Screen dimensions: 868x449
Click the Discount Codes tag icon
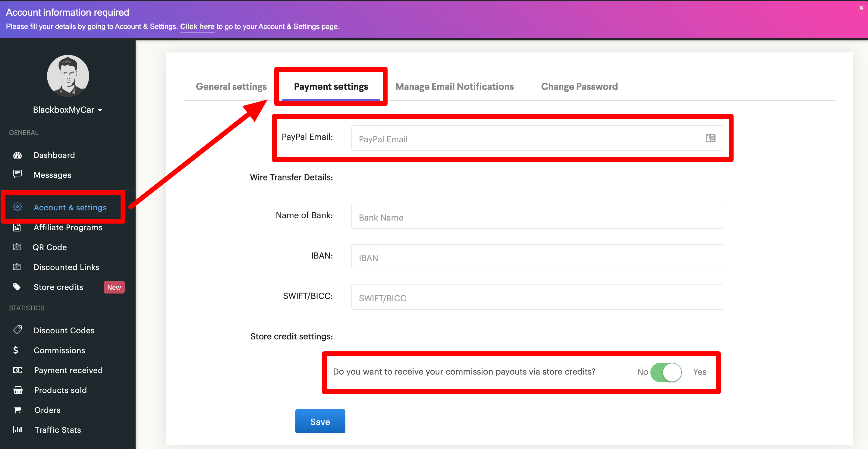click(x=17, y=330)
